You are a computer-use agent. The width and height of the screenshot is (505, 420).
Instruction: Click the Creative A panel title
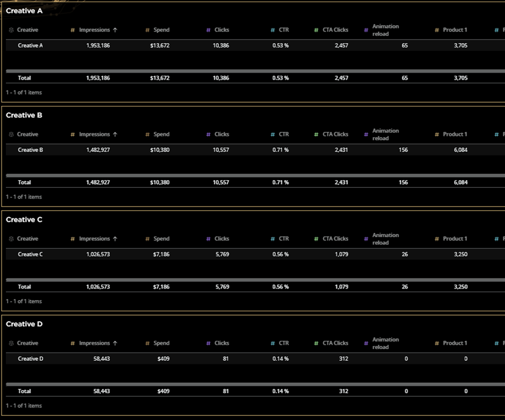[24, 11]
